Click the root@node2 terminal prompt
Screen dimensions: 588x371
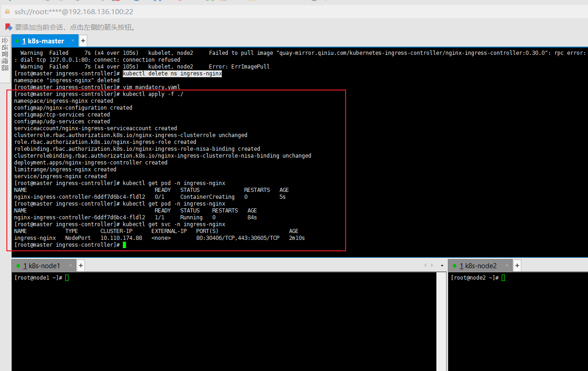(x=475, y=278)
